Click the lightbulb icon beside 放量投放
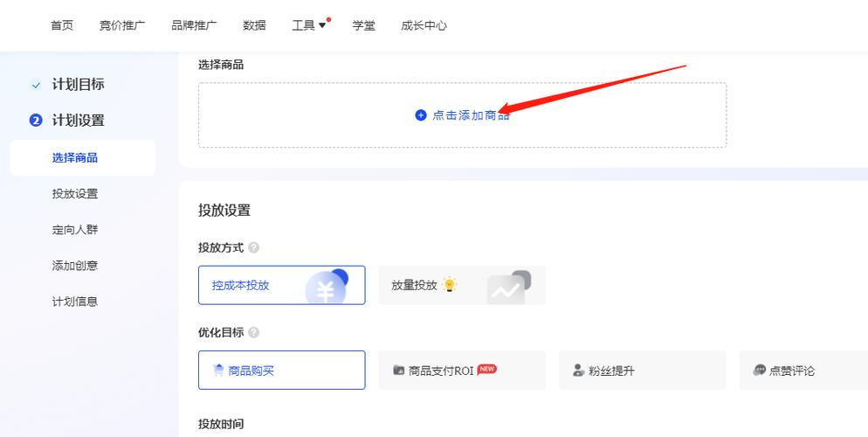Screen dimensions: 868x437 pos(450,285)
